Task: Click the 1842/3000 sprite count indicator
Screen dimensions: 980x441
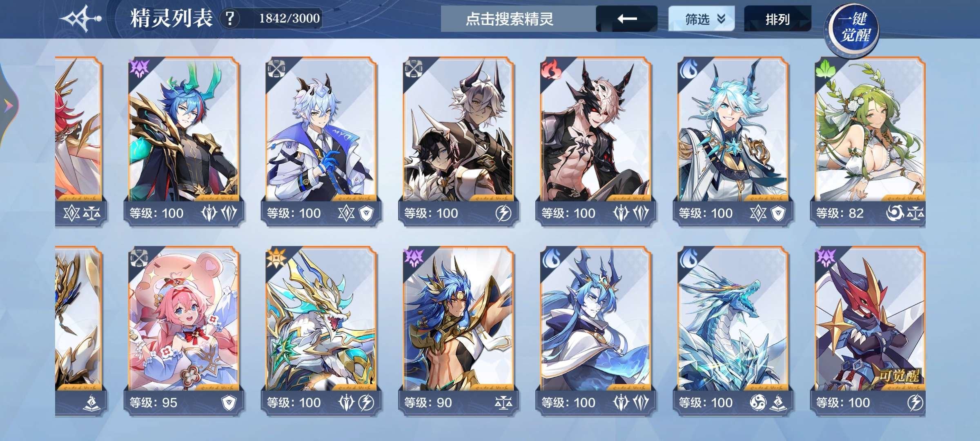Action: 289,18
